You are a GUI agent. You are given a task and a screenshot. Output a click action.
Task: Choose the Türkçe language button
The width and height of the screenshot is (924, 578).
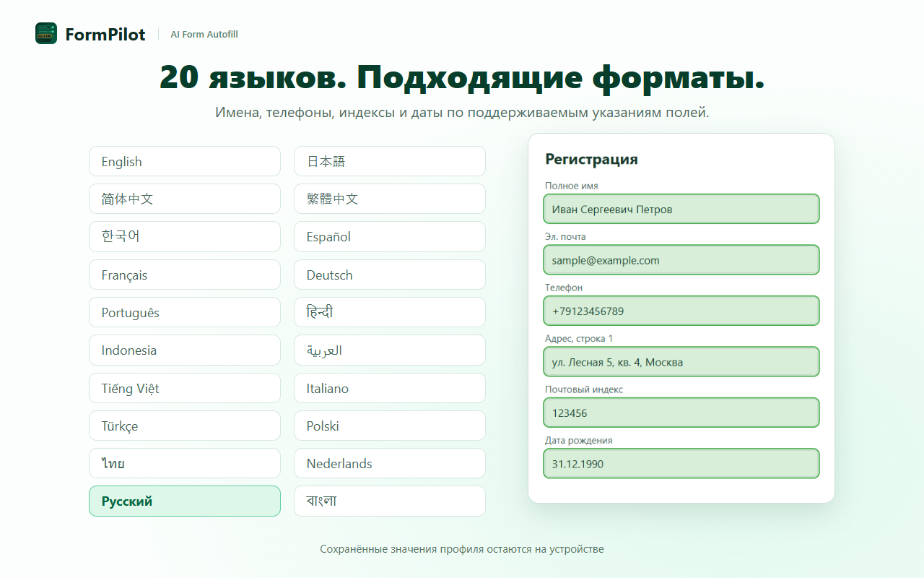pos(185,426)
